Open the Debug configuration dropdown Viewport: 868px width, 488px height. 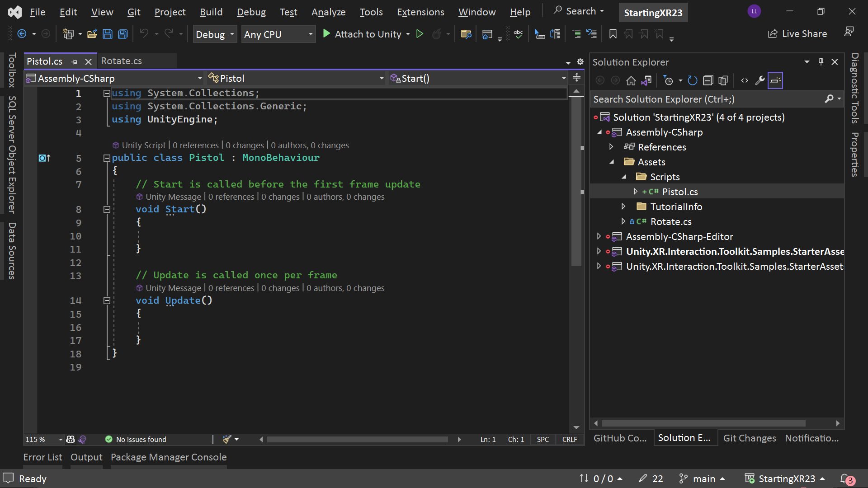coord(215,34)
